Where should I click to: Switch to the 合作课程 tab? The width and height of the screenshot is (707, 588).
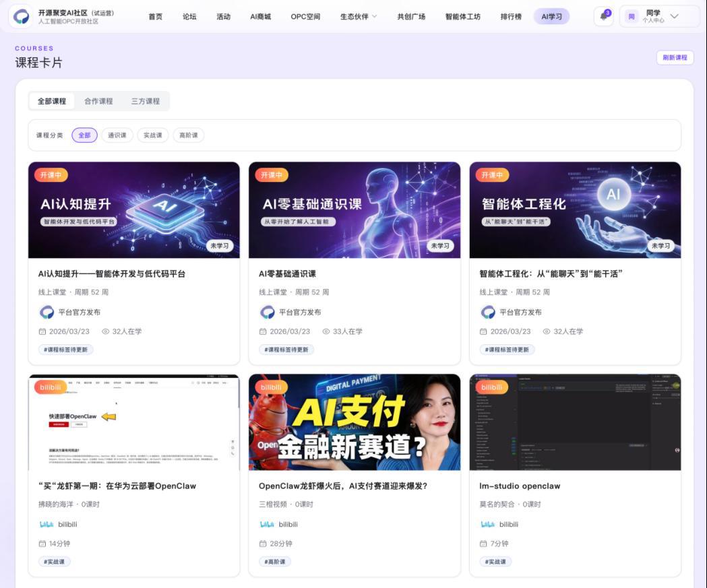(98, 101)
